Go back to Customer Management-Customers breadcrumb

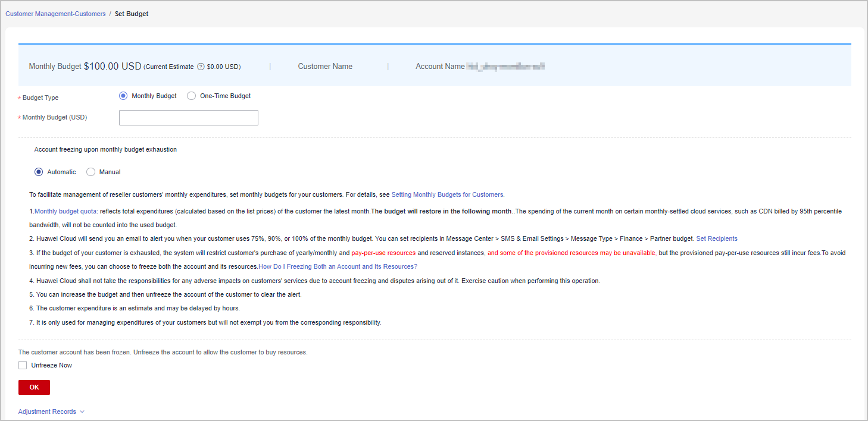pyautogui.click(x=55, y=14)
